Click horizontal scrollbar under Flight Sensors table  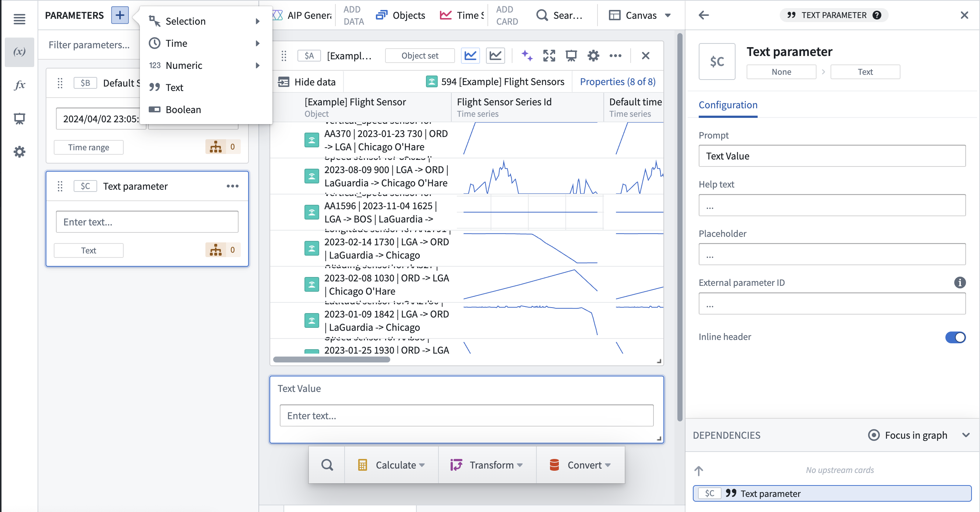coord(331,360)
